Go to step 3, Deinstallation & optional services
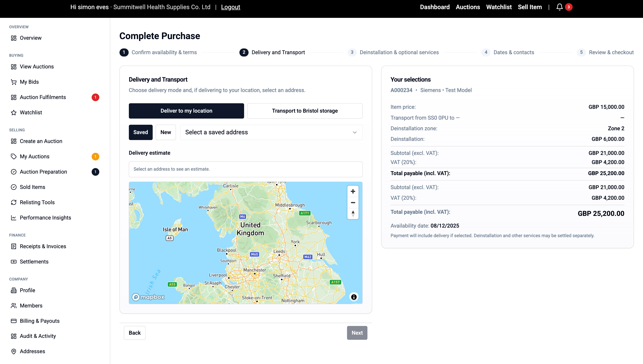The width and height of the screenshot is (643, 364). point(399,52)
